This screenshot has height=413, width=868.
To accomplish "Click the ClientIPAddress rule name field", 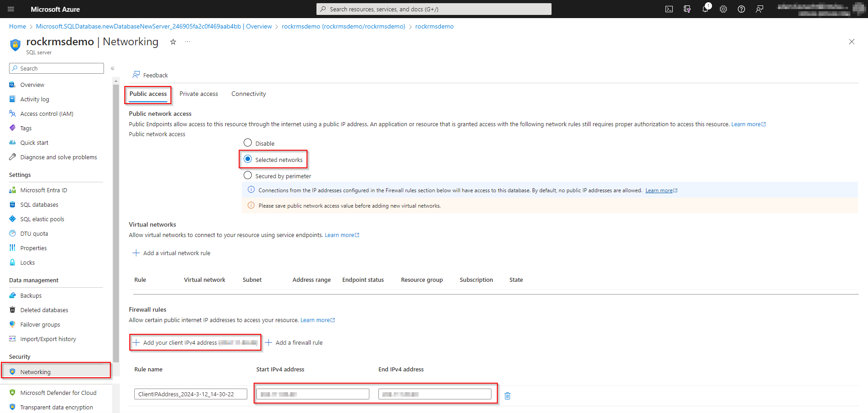I will 190,394.
